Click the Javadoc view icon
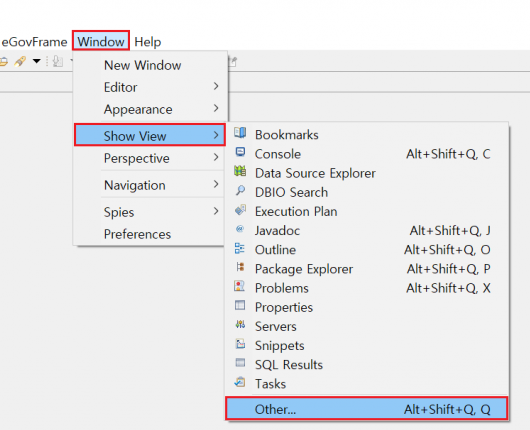Screen dimensions: 530x430 (240, 229)
